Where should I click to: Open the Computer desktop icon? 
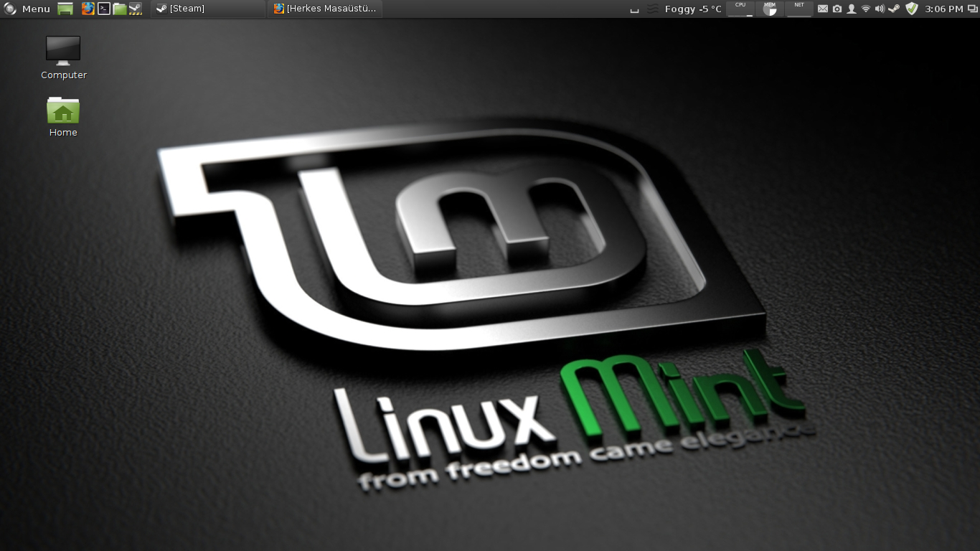point(63,57)
